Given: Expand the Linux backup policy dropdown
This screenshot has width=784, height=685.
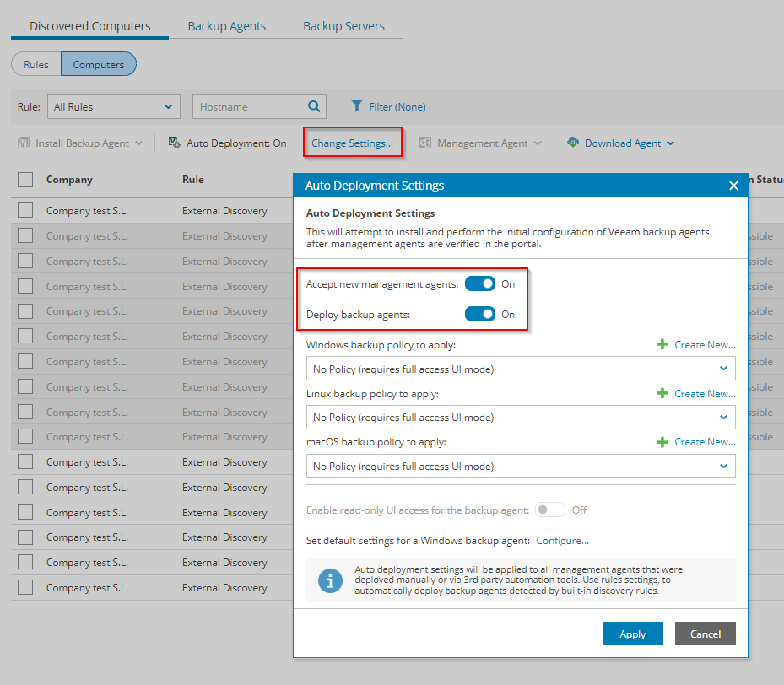Looking at the screenshot, I should pos(520,417).
